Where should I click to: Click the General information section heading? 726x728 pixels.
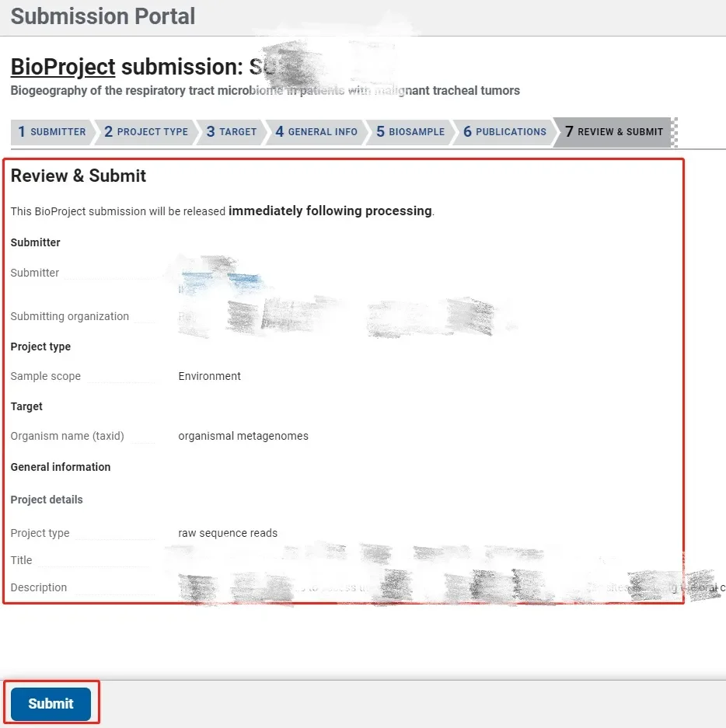pos(61,467)
